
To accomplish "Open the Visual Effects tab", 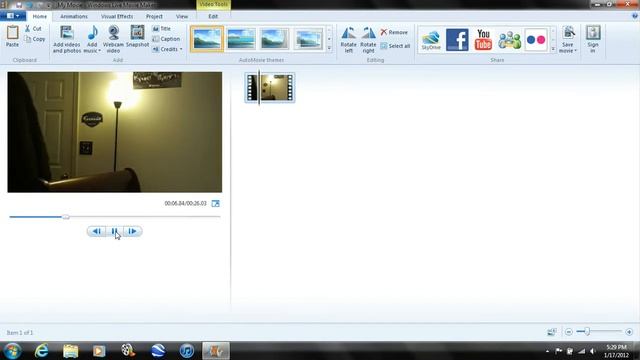I will point(117,16).
